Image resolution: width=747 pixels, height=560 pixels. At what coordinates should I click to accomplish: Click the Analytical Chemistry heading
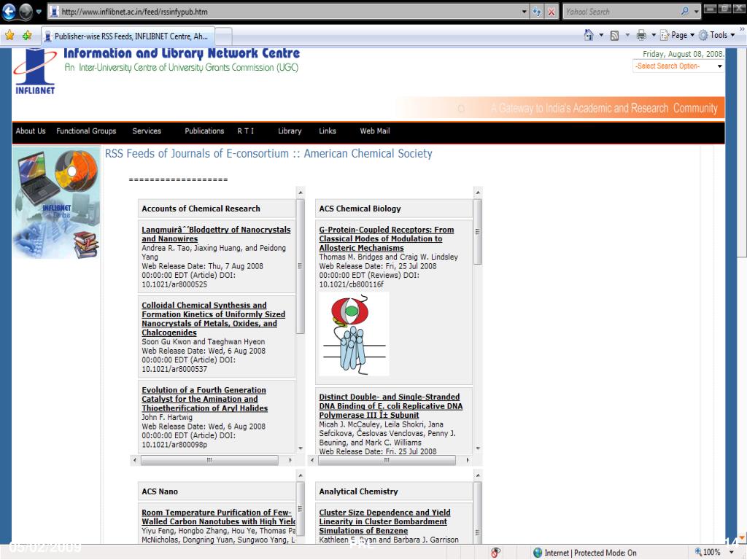358,491
